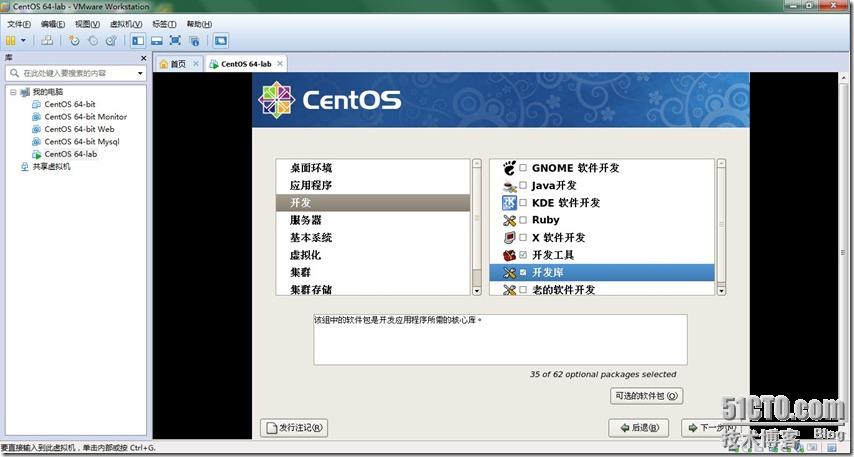
Task: Click package group list scroll-up arrow
Action: coord(721,163)
